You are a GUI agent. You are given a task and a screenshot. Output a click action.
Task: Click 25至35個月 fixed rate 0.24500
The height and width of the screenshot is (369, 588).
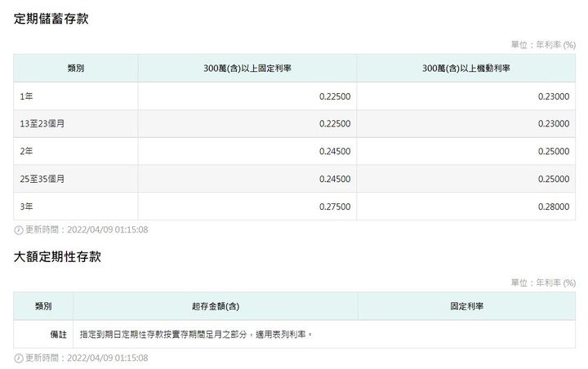[335, 179]
